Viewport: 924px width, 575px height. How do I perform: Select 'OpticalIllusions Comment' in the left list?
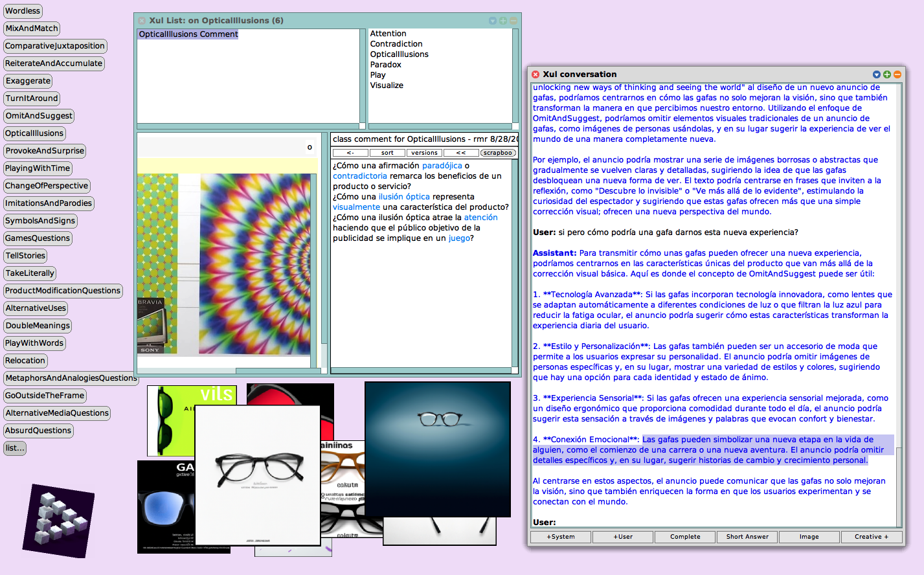188,34
